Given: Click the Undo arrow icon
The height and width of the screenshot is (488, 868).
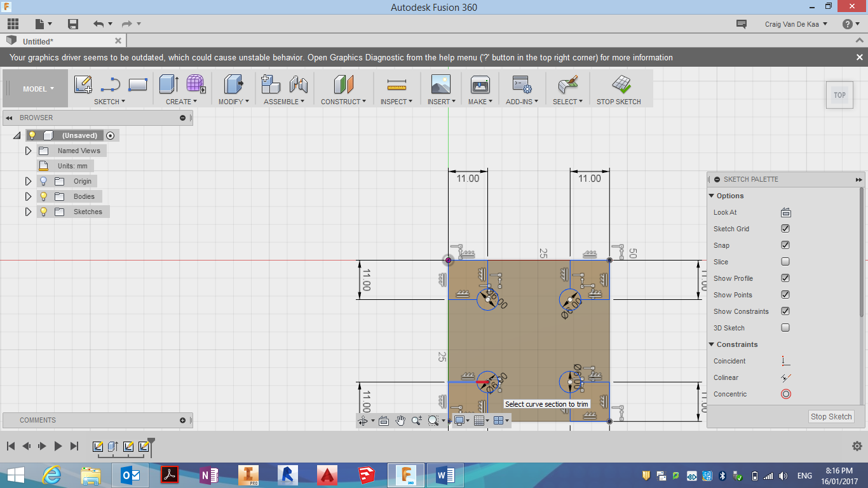Looking at the screenshot, I should [98, 24].
